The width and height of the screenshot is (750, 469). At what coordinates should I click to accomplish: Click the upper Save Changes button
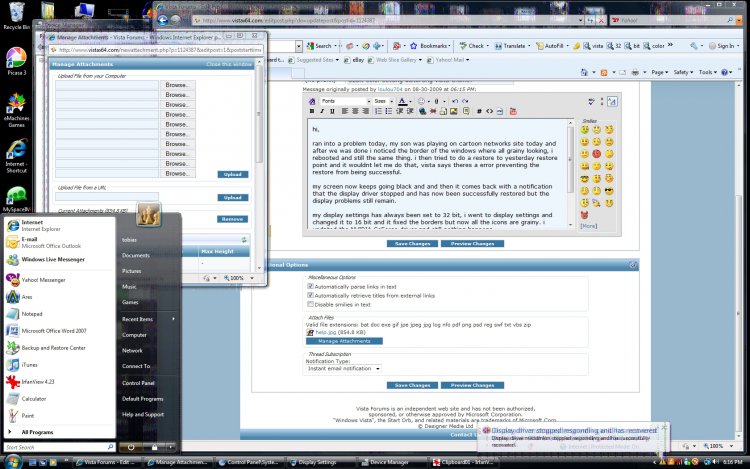(412, 243)
